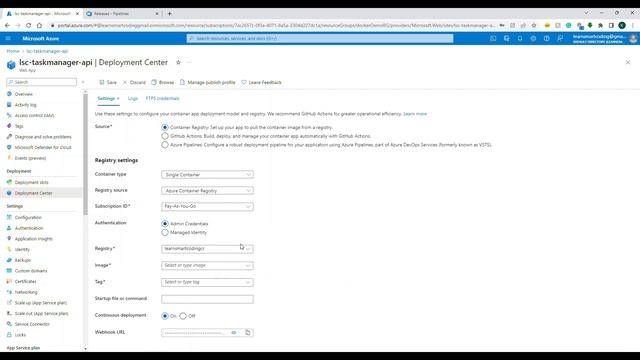The width and height of the screenshot is (640, 360).
Task: Open the Registry source dropdown
Action: click(x=207, y=191)
